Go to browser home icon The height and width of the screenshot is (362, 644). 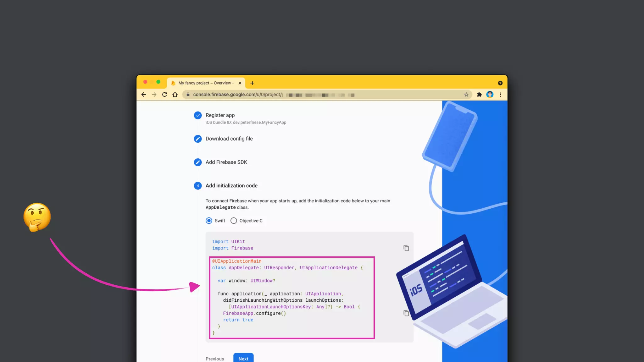click(175, 95)
